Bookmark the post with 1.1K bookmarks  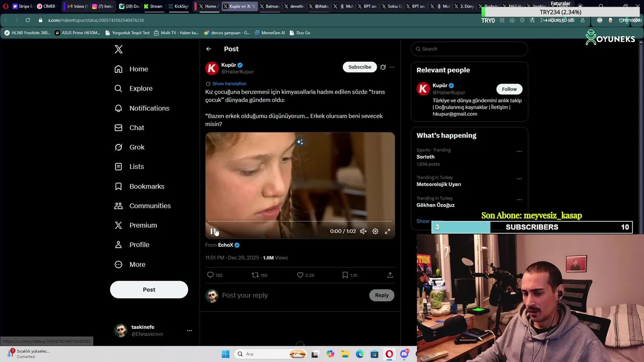tap(350, 275)
